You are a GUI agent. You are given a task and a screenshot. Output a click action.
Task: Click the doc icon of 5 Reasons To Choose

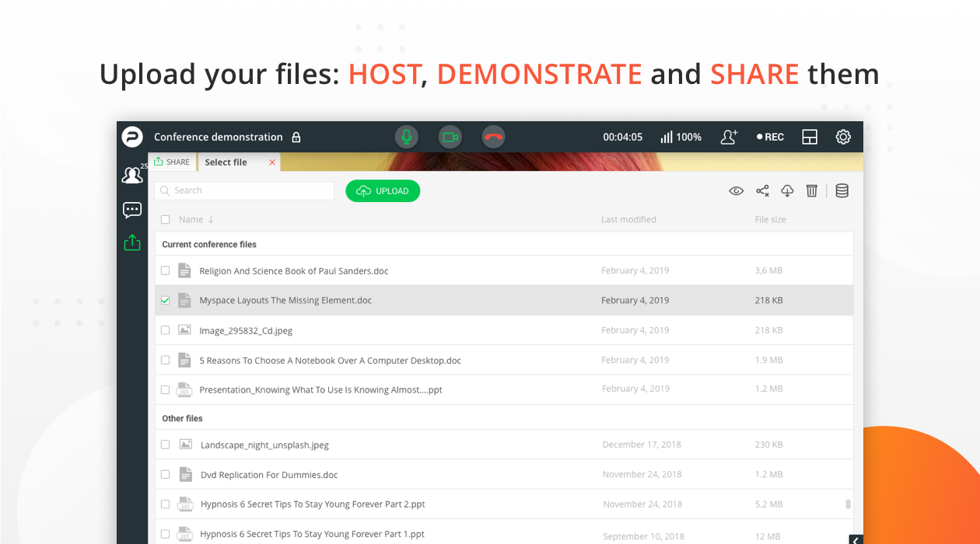[184, 360]
